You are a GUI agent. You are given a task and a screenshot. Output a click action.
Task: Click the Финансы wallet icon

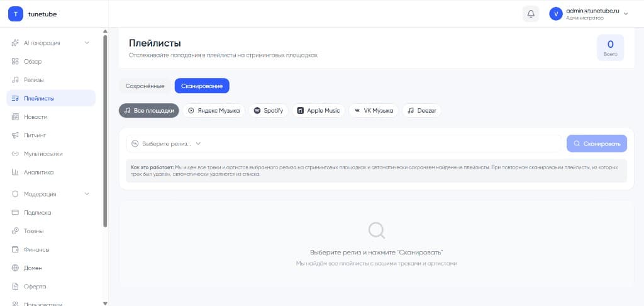[x=15, y=250]
